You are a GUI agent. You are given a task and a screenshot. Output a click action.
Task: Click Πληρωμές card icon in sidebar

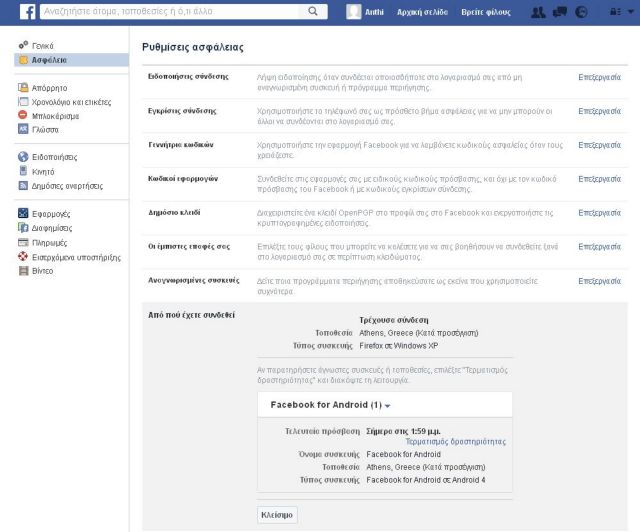point(23,243)
